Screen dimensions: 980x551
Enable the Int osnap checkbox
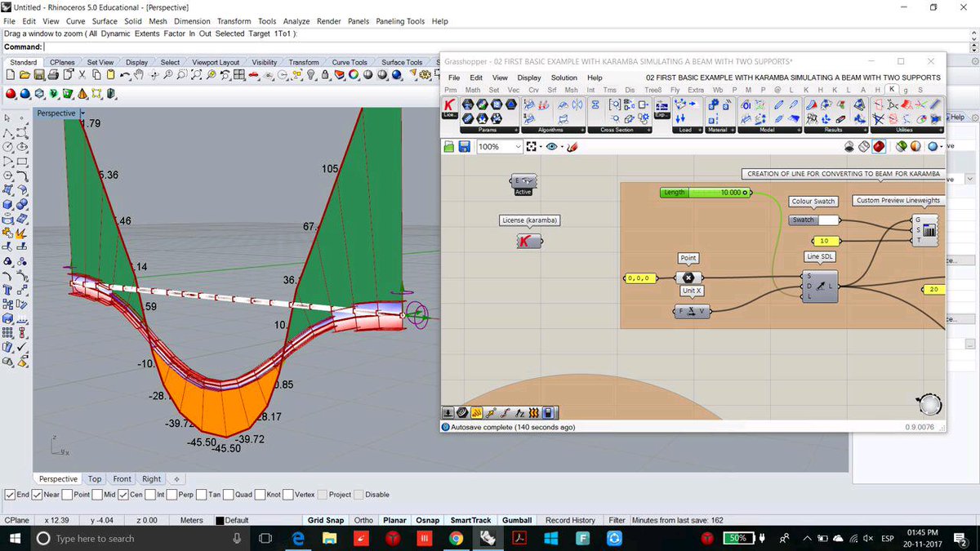151,495
